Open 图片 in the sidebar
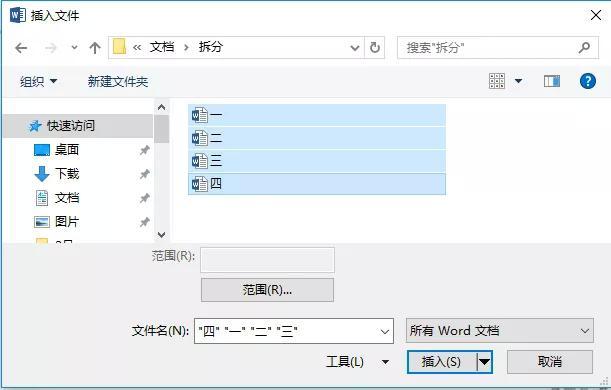611x390 pixels. (x=67, y=221)
